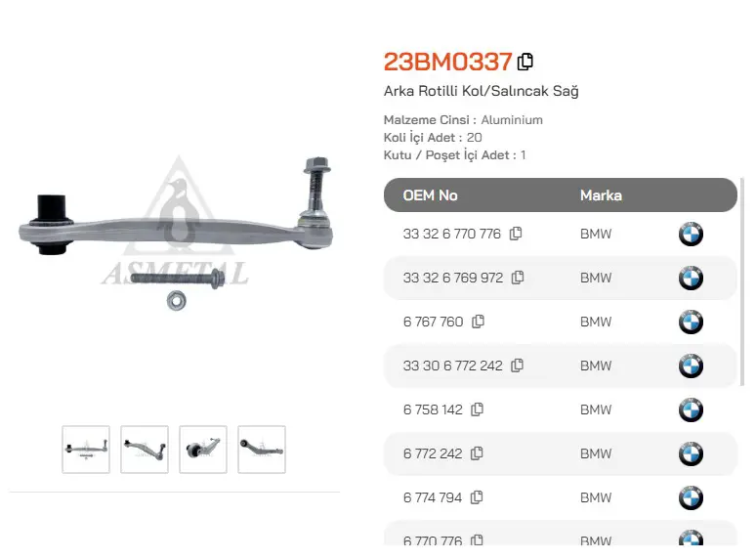The height and width of the screenshot is (560, 756).
Task: Select second thumbnail of angled arm view
Action: 145,449
